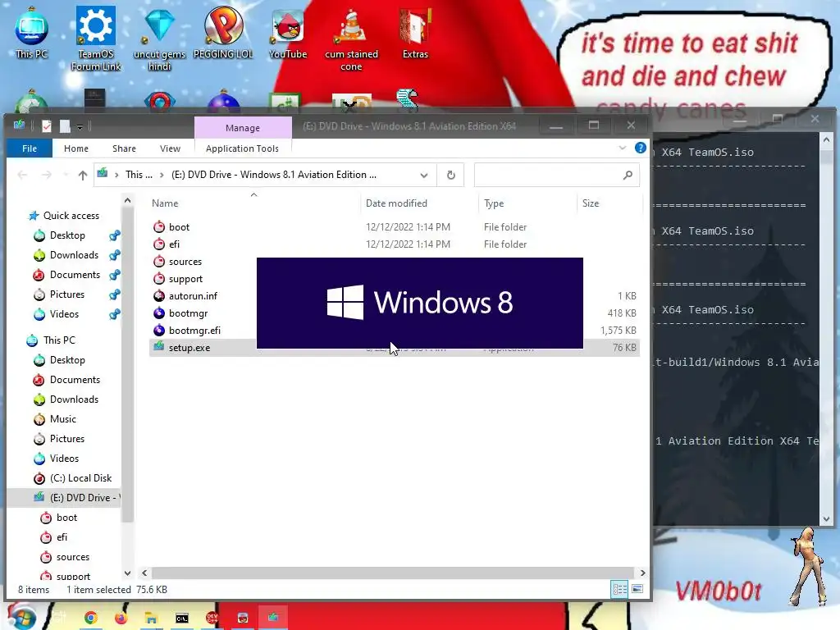This screenshot has height=630, width=840.
Task: Click This PC breadcrumb segment
Action: (139, 175)
